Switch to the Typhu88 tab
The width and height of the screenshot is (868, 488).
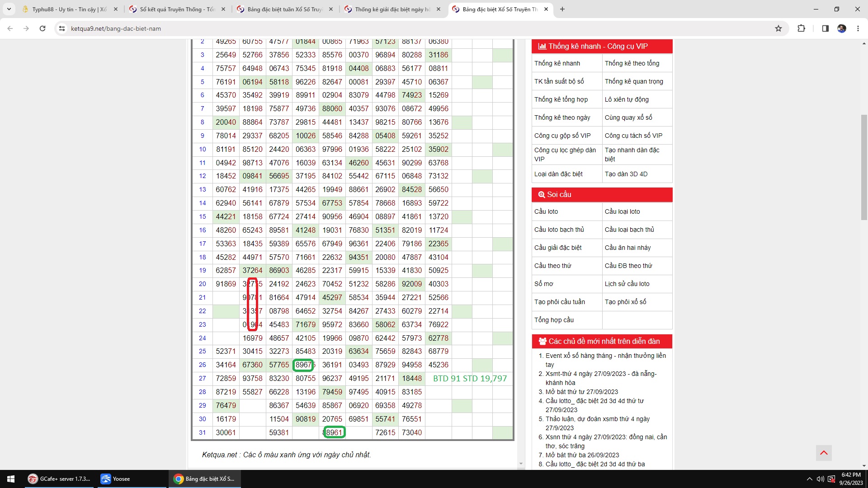69,9
